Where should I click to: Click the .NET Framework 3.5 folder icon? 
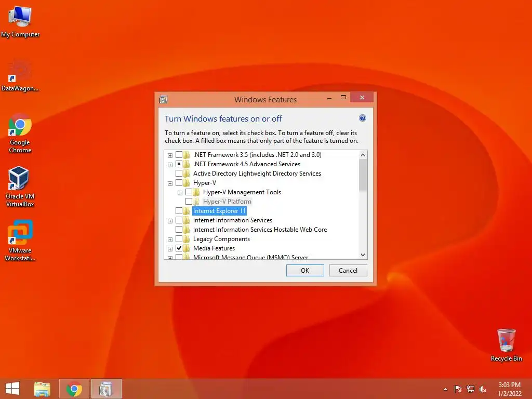(187, 155)
